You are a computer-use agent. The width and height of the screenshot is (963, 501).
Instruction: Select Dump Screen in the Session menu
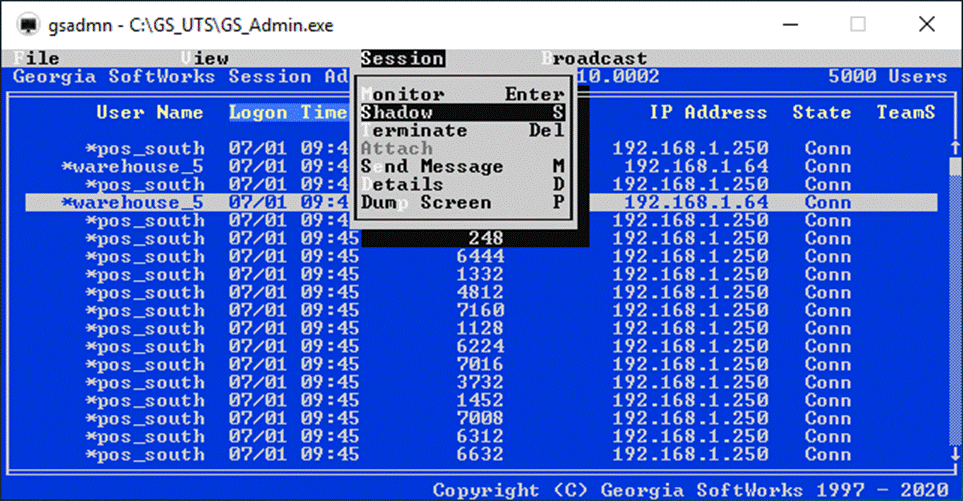[x=462, y=202]
